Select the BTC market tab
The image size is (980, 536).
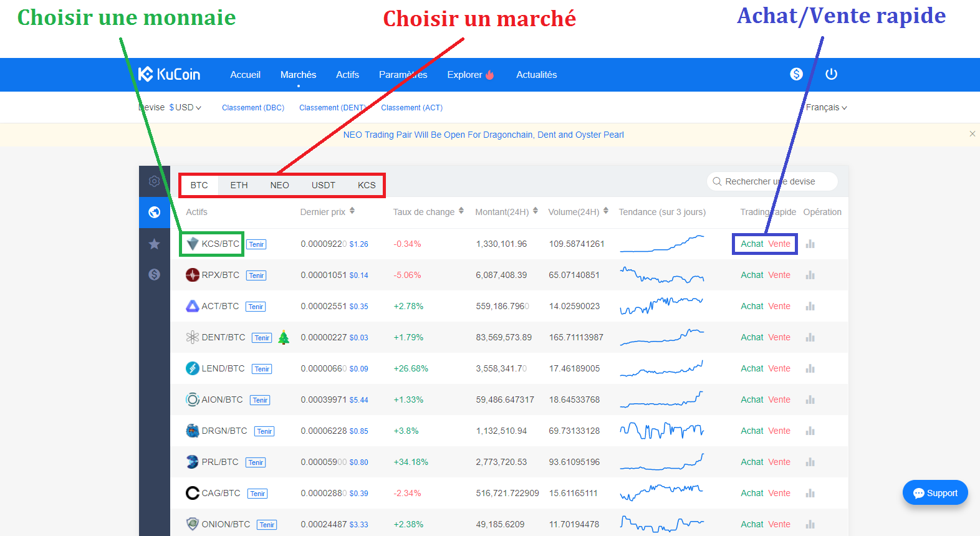tap(199, 185)
